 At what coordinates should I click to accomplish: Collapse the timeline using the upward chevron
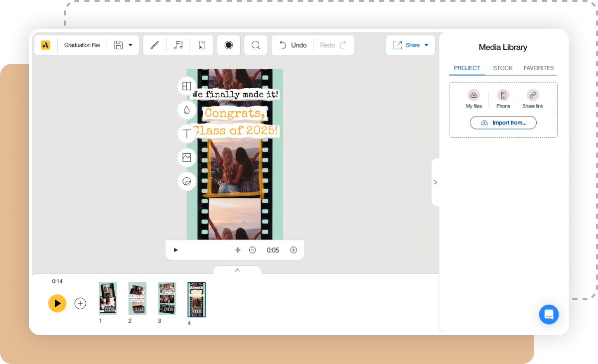point(237,270)
